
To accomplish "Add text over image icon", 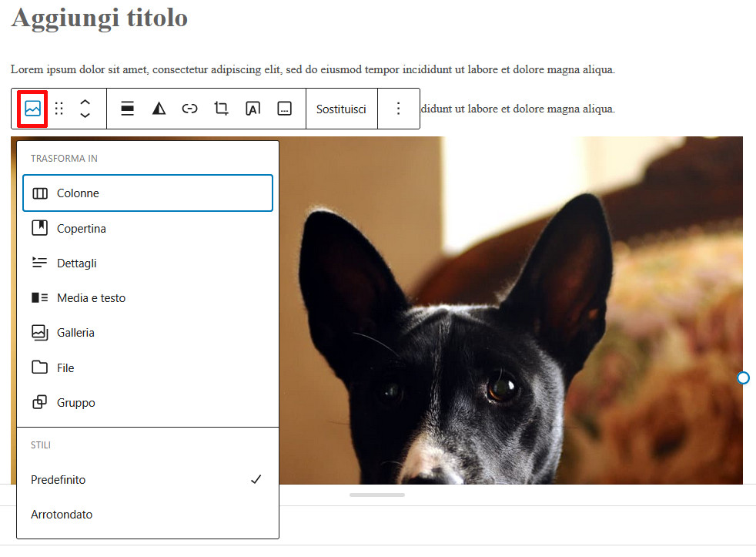I will click(253, 109).
